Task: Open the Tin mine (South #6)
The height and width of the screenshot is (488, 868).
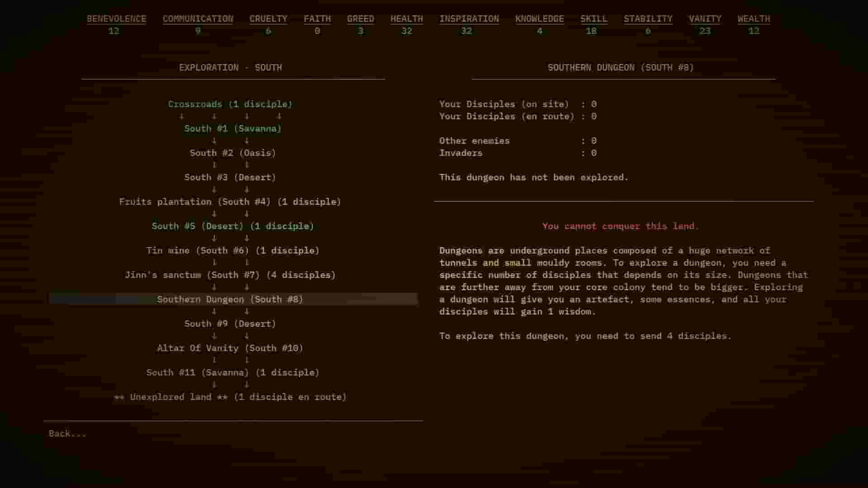Action: point(232,250)
